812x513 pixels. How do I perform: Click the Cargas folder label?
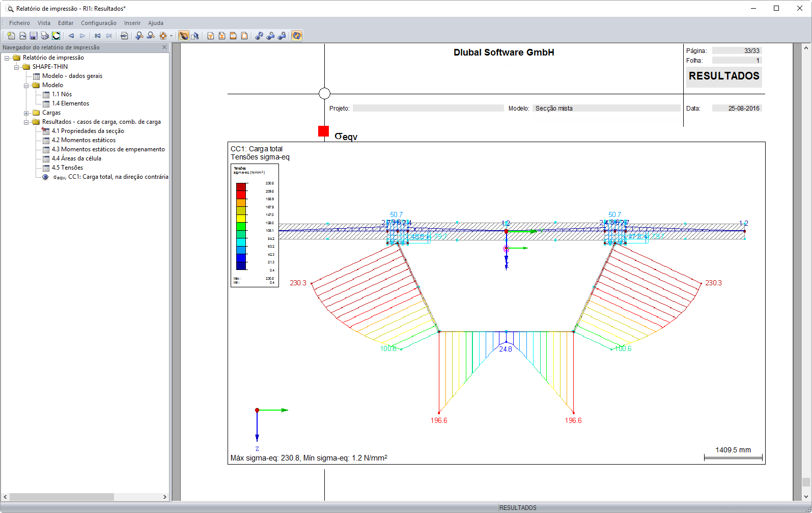(x=51, y=113)
